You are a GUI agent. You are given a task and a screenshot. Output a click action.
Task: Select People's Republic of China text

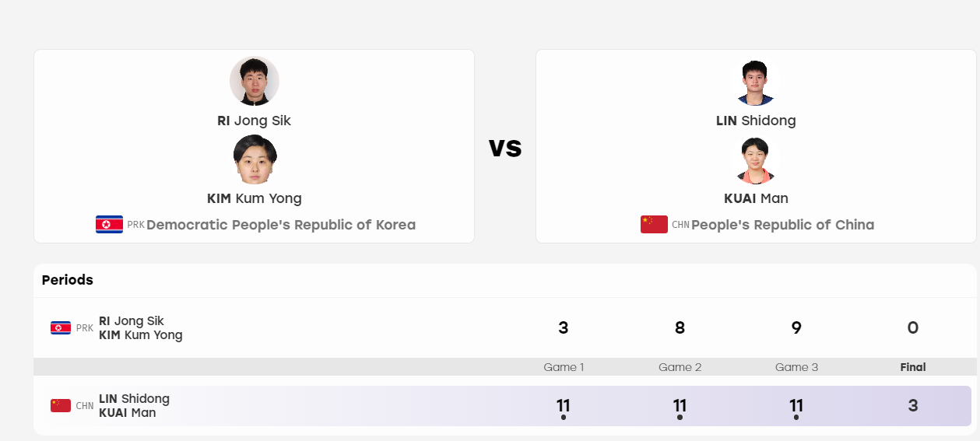coord(782,225)
